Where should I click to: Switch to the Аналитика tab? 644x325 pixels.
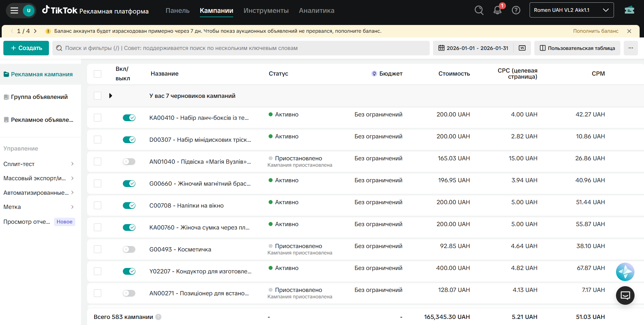coord(316,10)
